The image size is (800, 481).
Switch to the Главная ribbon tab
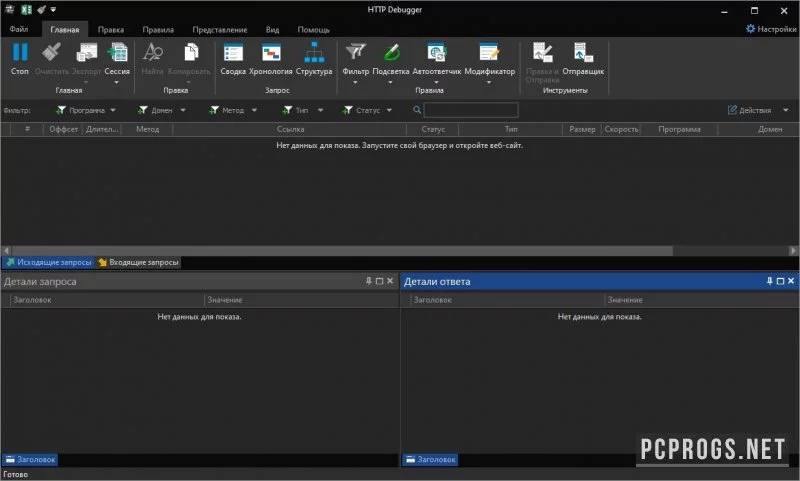point(65,30)
